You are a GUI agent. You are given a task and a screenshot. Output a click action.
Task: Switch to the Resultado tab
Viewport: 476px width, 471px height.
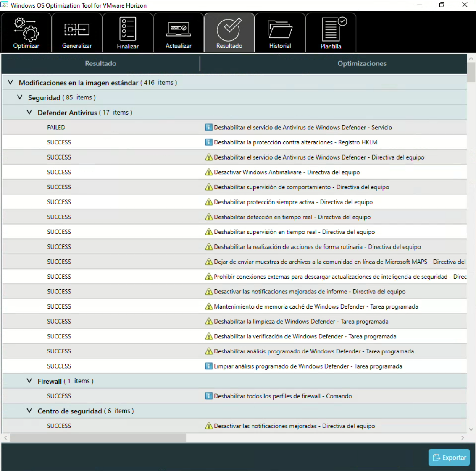pyautogui.click(x=229, y=33)
